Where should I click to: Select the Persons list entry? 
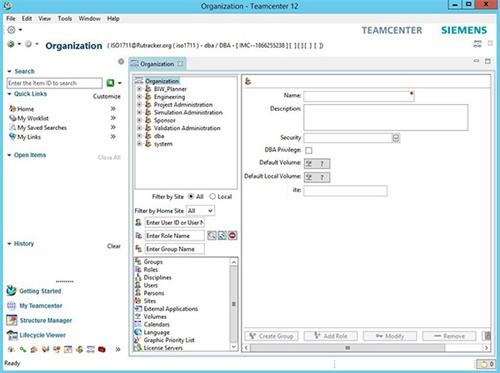point(154,293)
